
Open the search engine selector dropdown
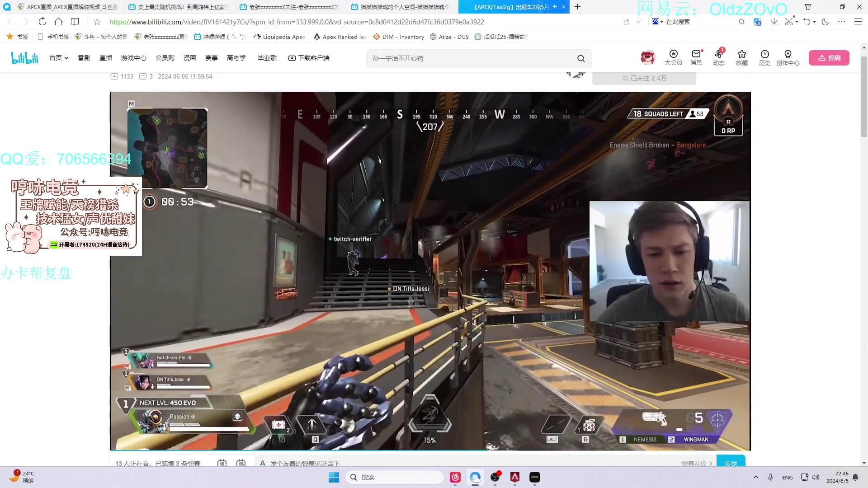click(657, 22)
